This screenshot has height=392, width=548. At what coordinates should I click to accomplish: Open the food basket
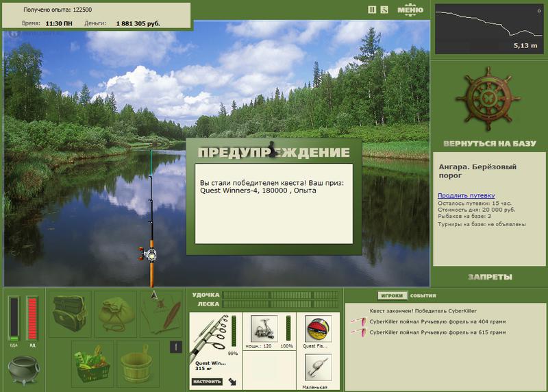pyautogui.click(x=92, y=364)
